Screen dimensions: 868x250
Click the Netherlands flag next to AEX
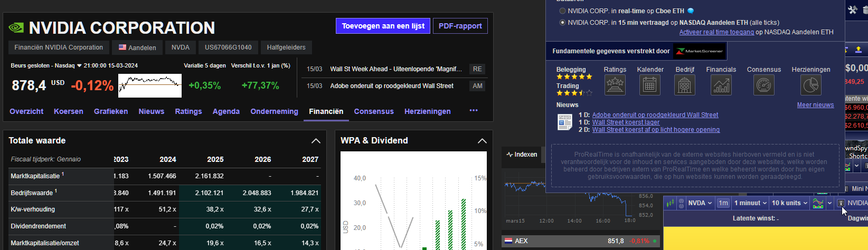tap(508, 241)
